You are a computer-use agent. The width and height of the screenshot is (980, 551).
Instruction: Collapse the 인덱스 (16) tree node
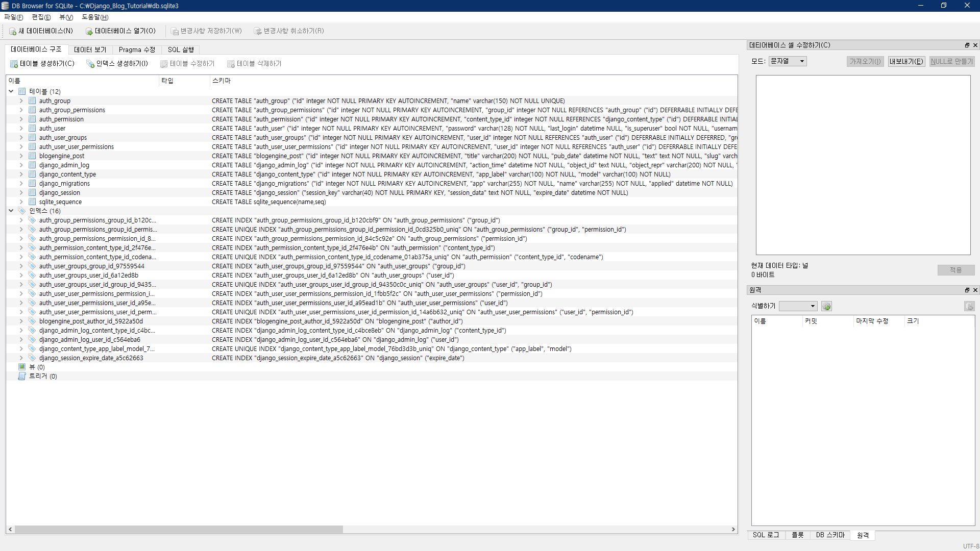point(11,211)
